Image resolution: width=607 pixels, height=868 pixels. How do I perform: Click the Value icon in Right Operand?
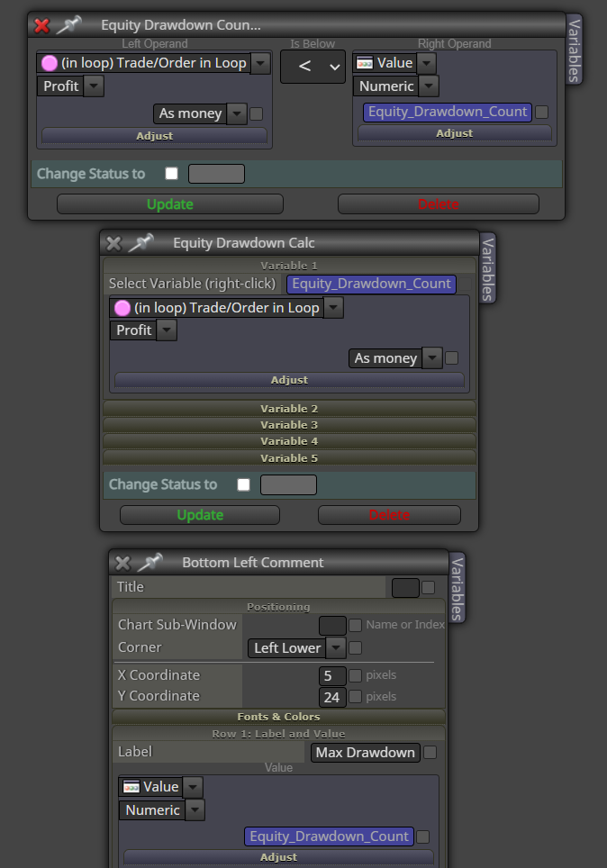tap(365, 63)
